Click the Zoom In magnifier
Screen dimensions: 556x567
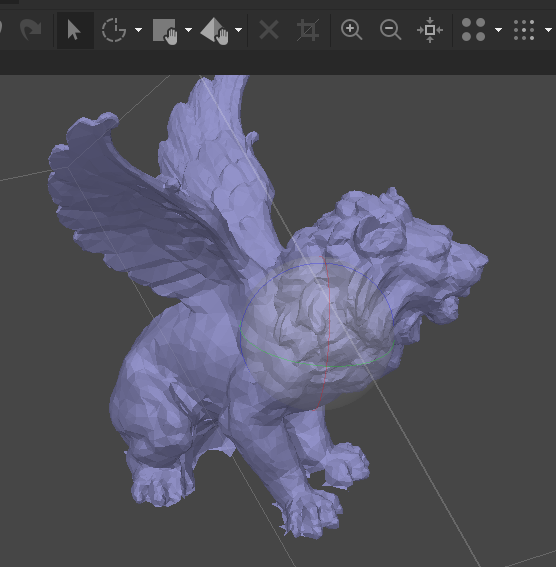point(351,30)
